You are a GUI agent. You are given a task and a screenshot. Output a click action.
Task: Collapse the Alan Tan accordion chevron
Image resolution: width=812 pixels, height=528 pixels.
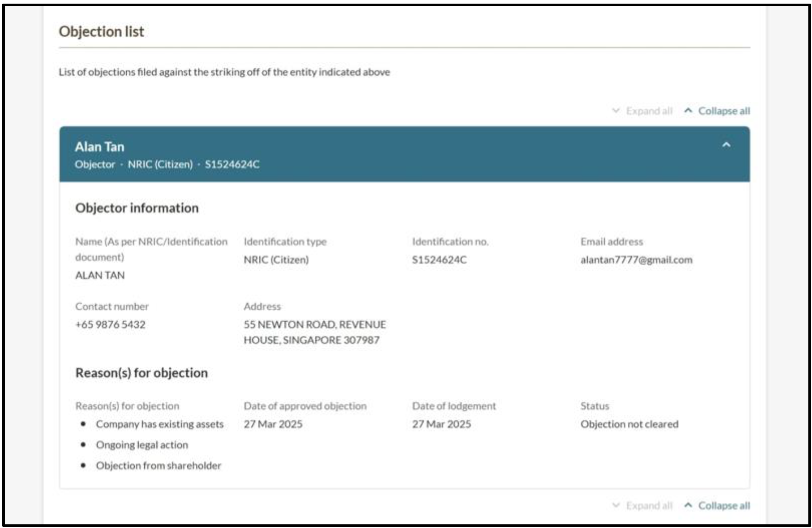point(726,146)
